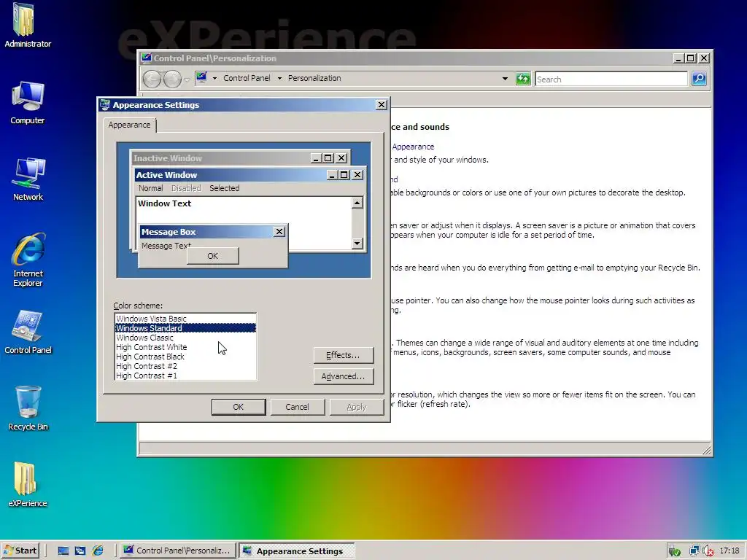Viewport: 747px width, 560px height.
Task: Click the Start button
Action: click(x=20, y=551)
